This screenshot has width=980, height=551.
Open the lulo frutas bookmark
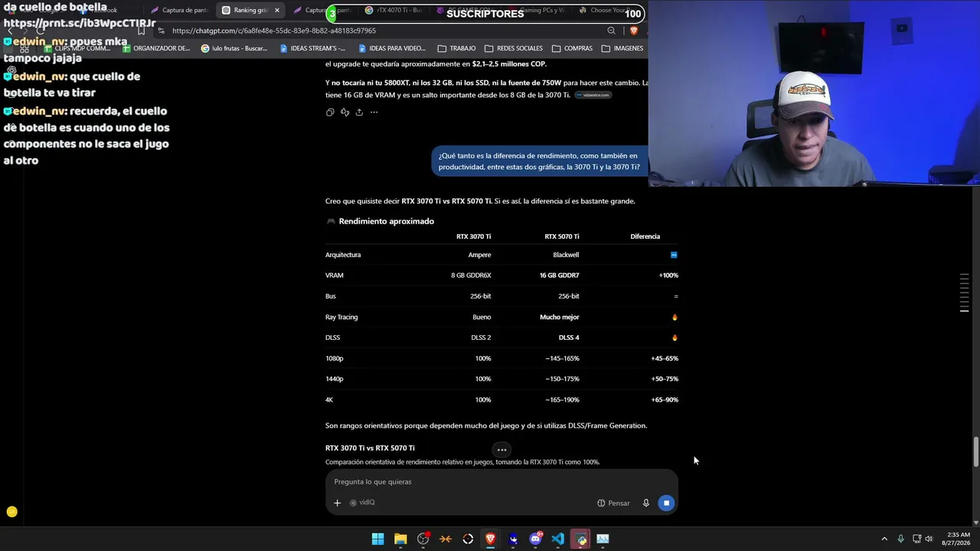[x=234, y=48]
